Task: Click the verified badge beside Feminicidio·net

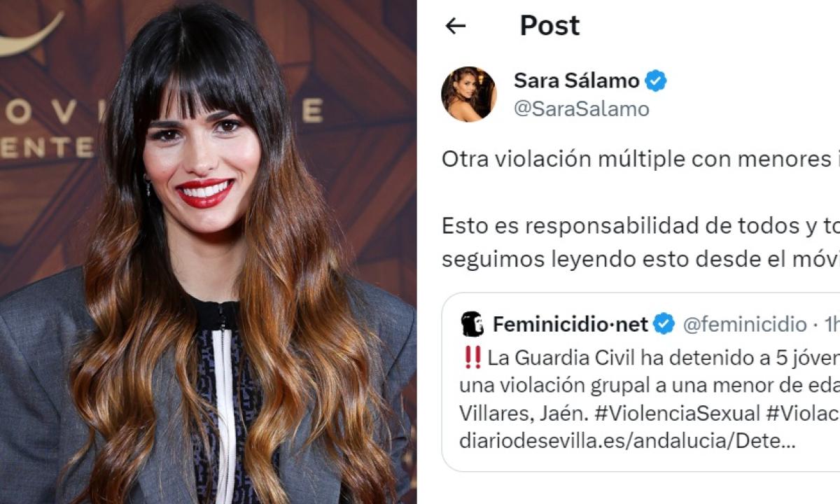Action: tap(664, 324)
